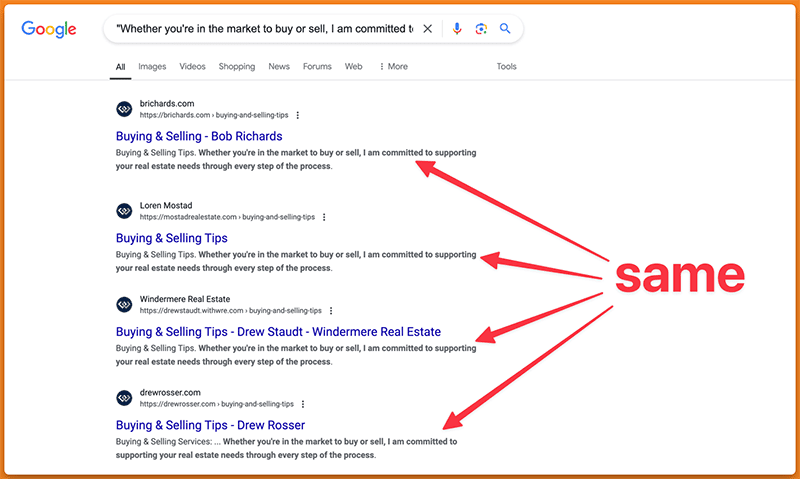Click into the search query field
Screen dimensions: 800x479
[x=265, y=29]
